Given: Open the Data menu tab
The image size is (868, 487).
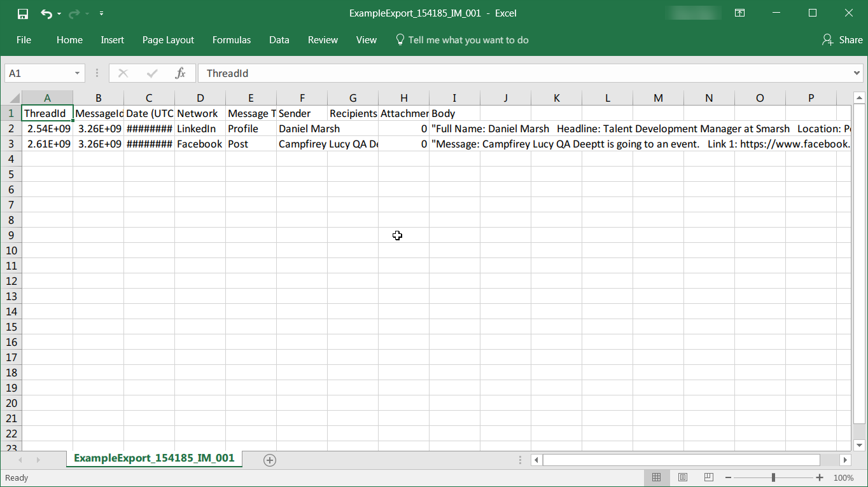Looking at the screenshot, I should tap(279, 39).
